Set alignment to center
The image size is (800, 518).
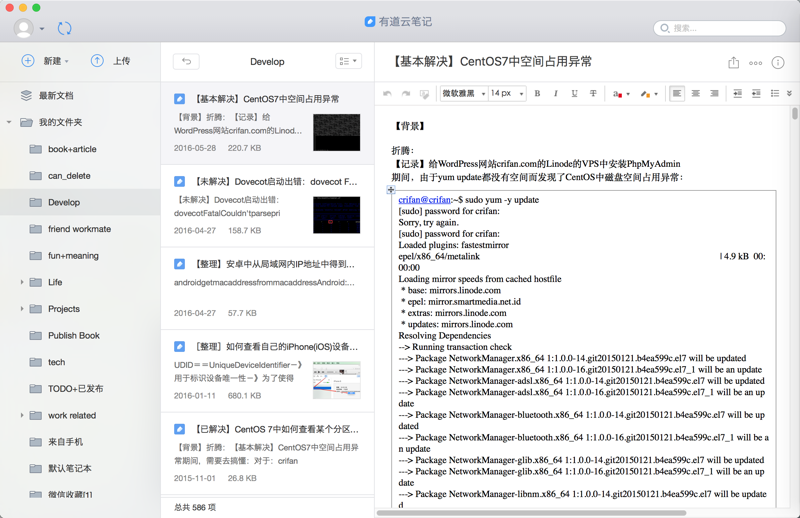pyautogui.click(x=695, y=93)
